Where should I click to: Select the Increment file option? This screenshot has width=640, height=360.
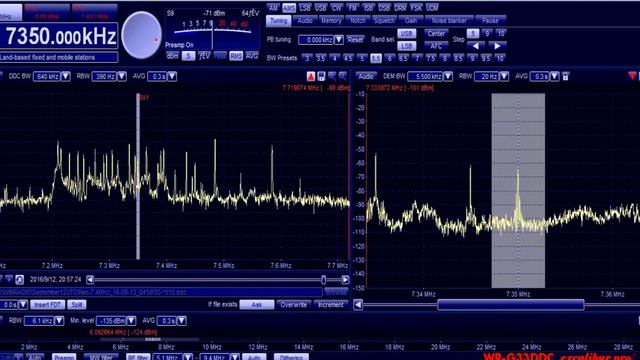331,304
